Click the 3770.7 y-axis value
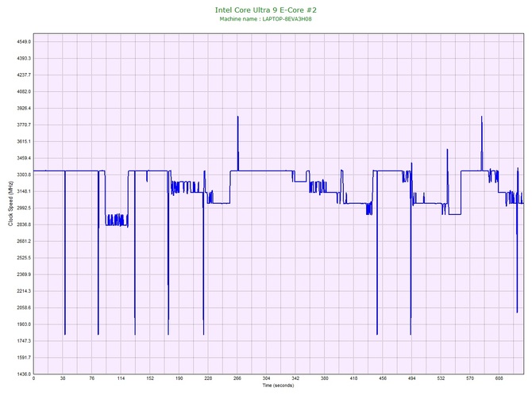This screenshot has height=399, width=532. (24, 125)
